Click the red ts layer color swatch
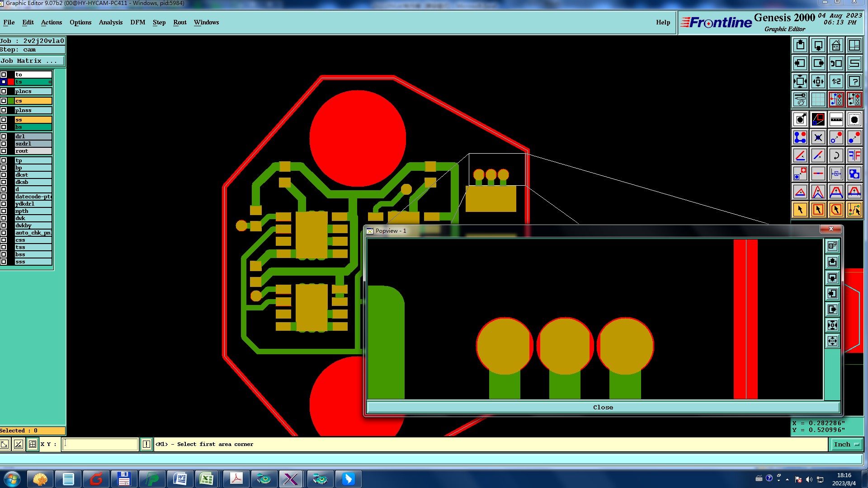868x488 pixels. click(x=11, y=82)
